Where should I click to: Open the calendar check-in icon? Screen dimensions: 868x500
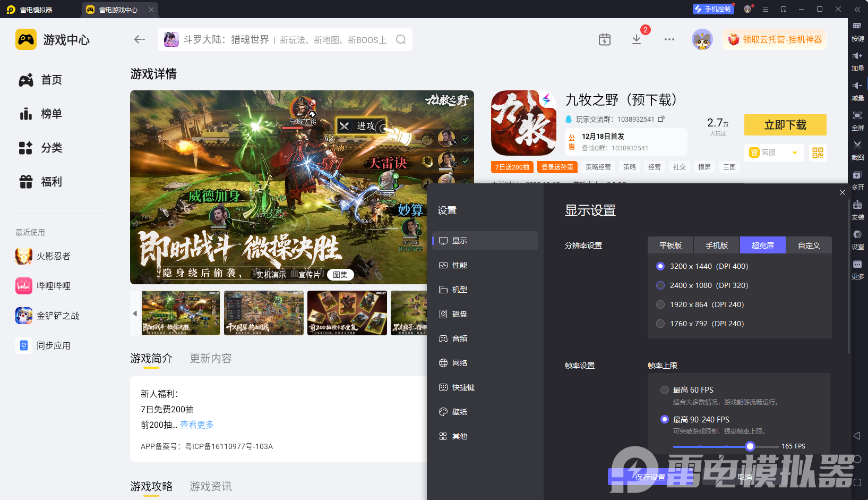[605, 40]
